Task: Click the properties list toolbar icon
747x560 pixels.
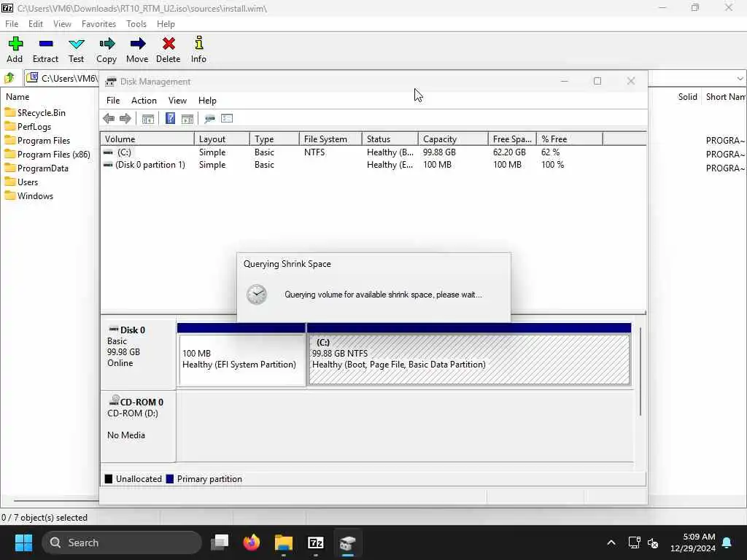Action: click(x=227, y=119)
